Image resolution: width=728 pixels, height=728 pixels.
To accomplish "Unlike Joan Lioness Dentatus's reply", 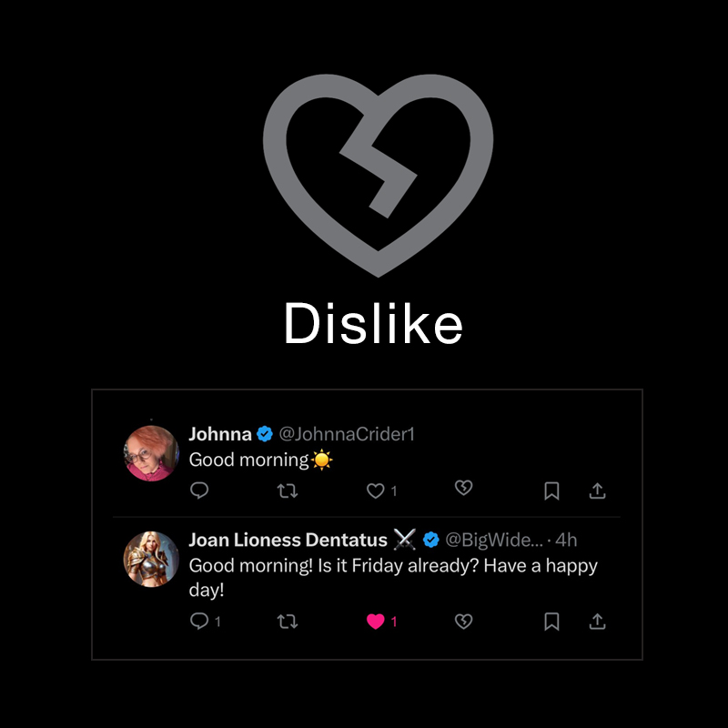I will point(375,622).
